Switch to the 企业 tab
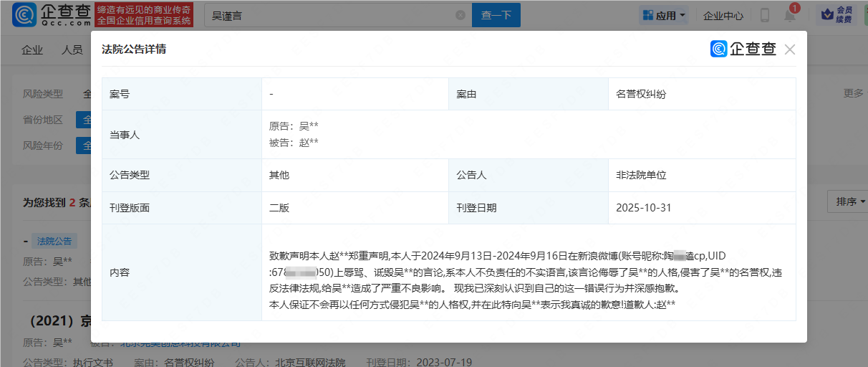The height and width of the screenshot is (367, 868). [x=32, y=50]
